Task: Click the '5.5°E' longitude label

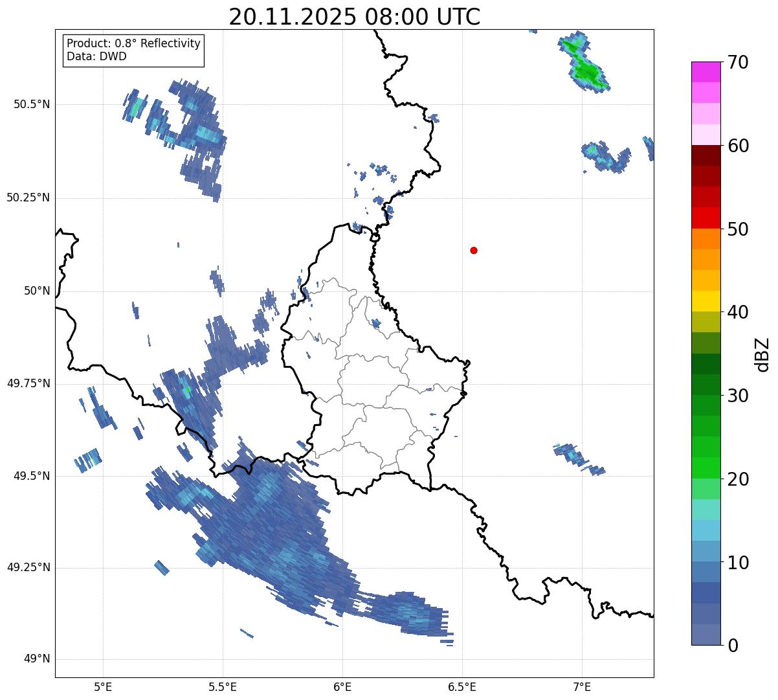Action: click(x=223, y=687)
